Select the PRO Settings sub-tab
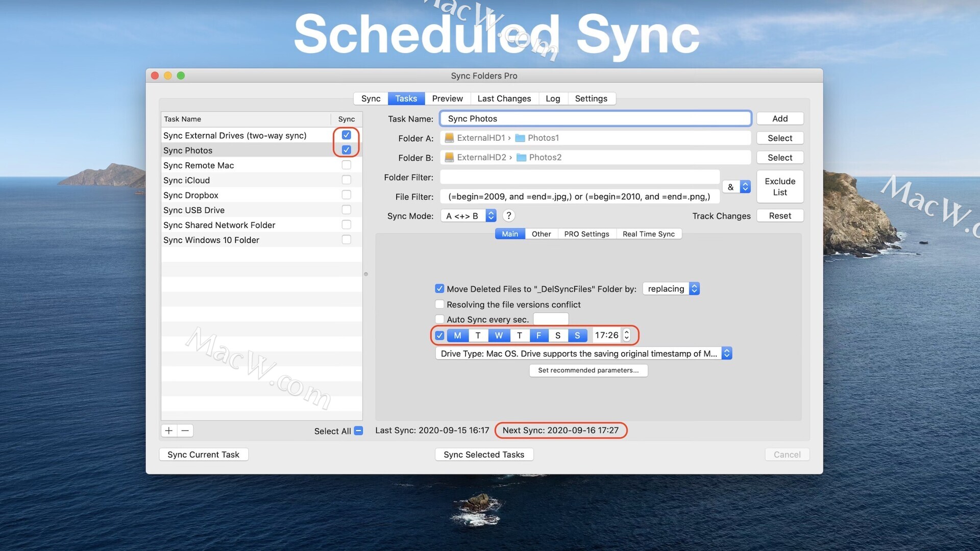Viewport: 980px width, 551px height. tap(587, 234)
